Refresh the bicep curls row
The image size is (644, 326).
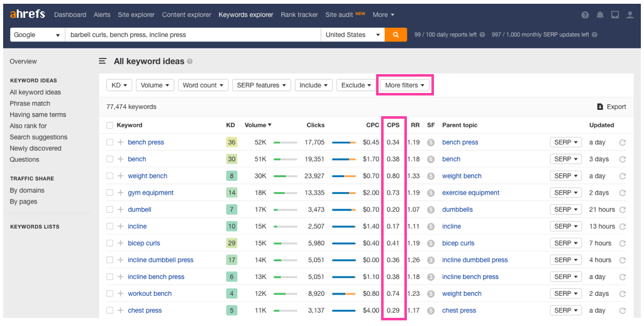pyautogui.click(x=622, y=244)
